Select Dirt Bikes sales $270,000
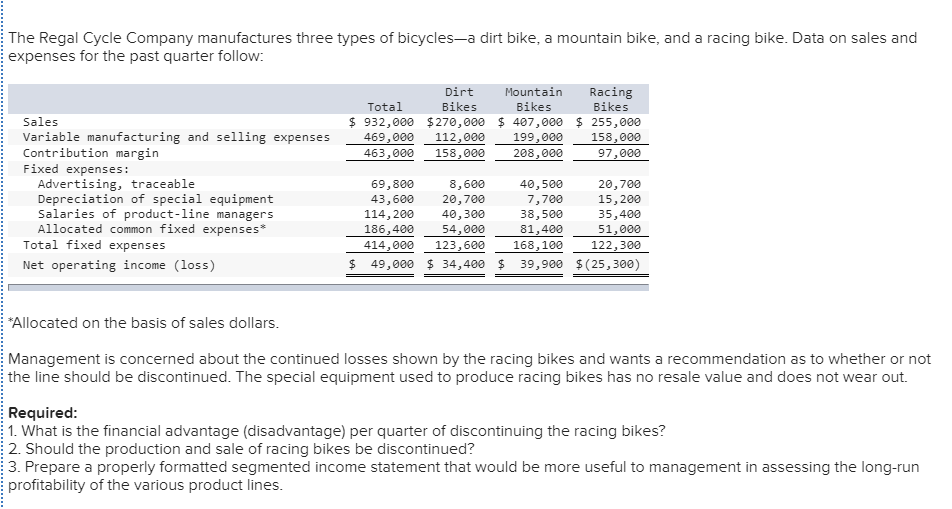This screenshot has height=509, width=952. [456, 122]
